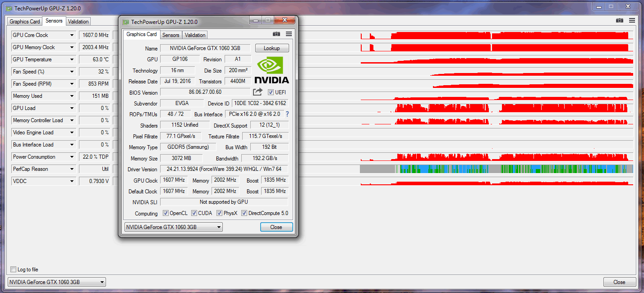644x293 pixels.
Task: Click the Lookup button
Action: tap(272, 48)
